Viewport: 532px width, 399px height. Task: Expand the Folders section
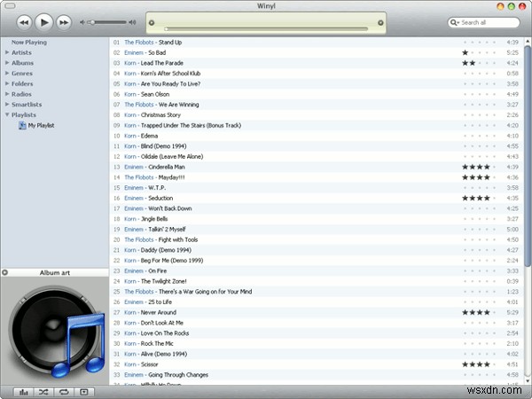click(7, 84)
